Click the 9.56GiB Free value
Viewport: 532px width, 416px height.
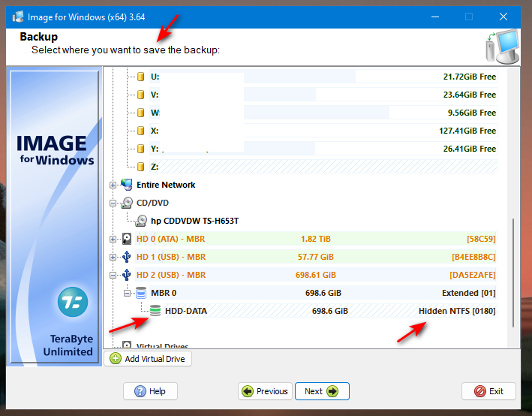click(x=472, y=113)
